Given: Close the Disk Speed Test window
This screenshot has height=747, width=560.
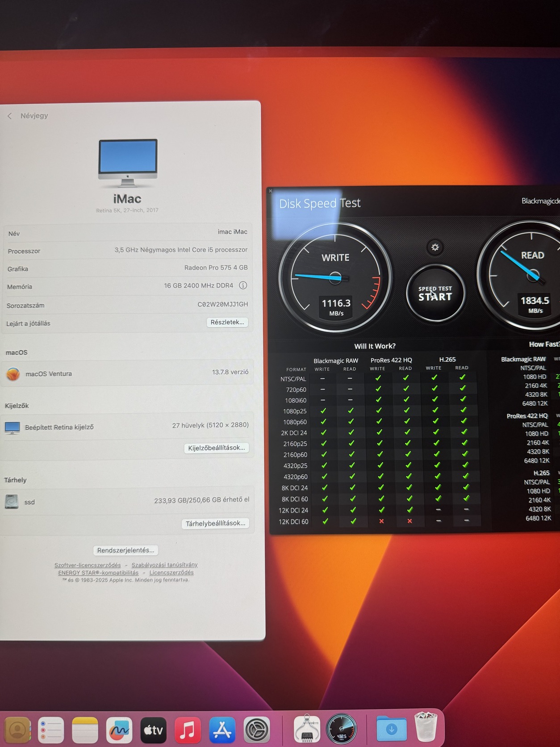Looking at the screenshot, I should click(x=271, y=191).
